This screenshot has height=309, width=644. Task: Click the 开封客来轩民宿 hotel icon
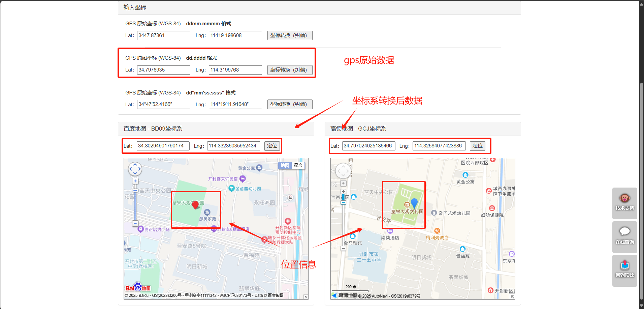click(x=243, y=178)
